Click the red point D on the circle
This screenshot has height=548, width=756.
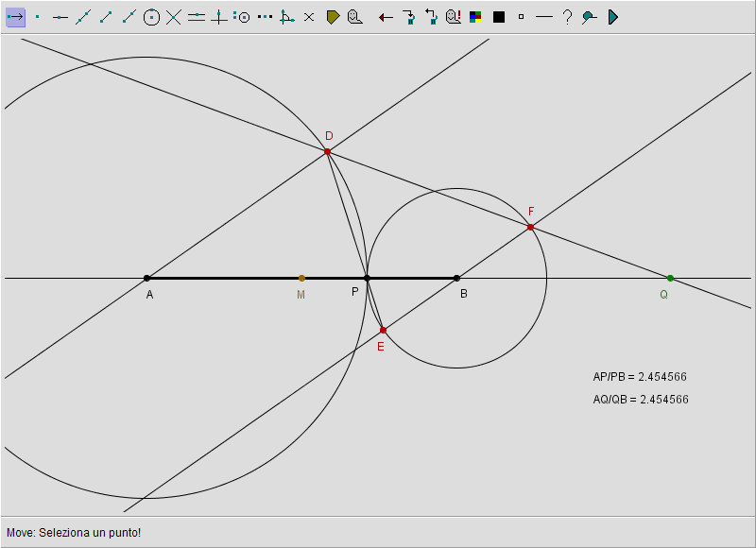click(327, 151)
